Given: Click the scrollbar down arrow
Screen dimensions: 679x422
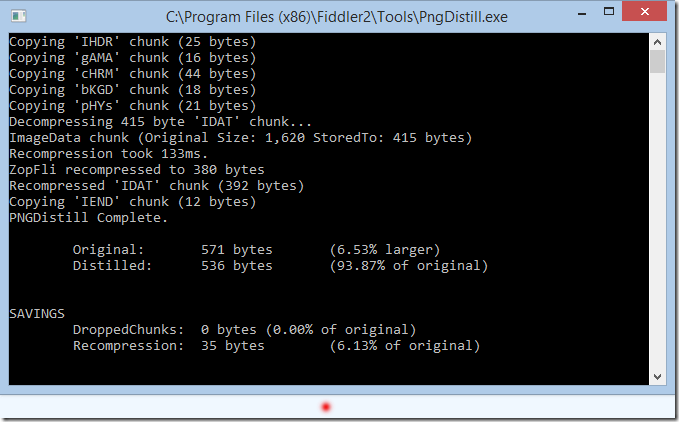Looking at the screenshot, I should (657, 376).
